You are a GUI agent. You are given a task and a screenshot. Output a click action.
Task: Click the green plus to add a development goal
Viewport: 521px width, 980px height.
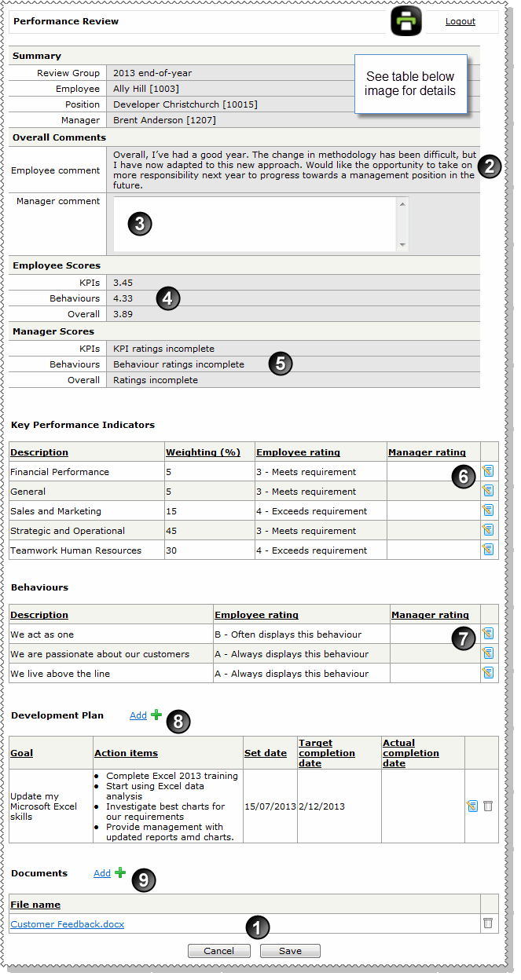(155, 715)
